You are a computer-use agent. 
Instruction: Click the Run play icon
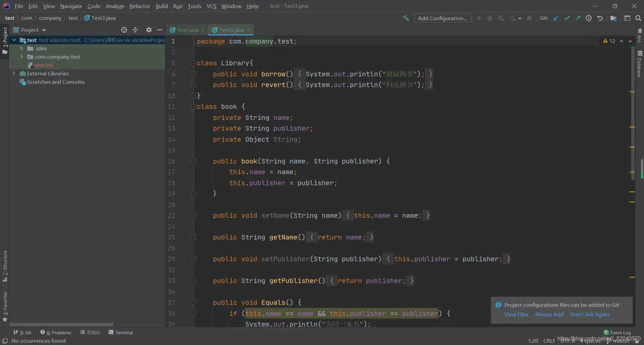[479, 18]
